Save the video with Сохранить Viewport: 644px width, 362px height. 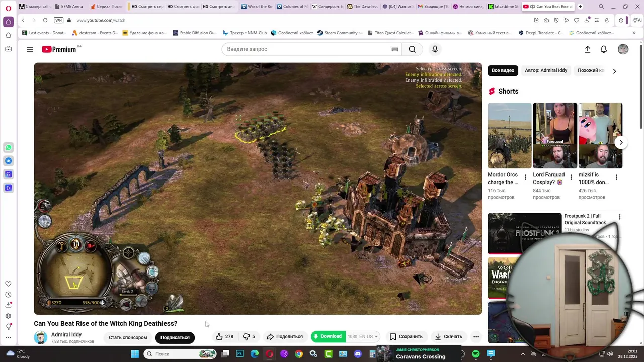[406, 337]
